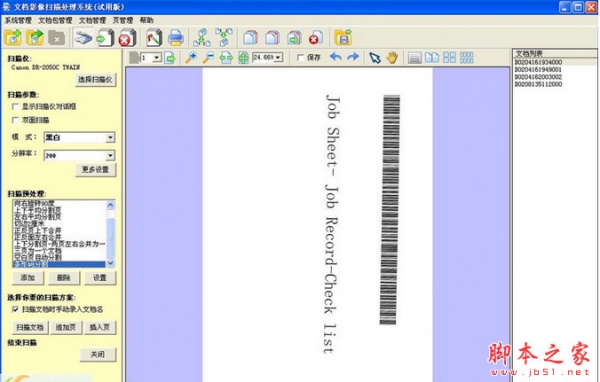Select document B0208135112000 in list
Viewport: 600px width, 382px height.
tap(538, 84)
